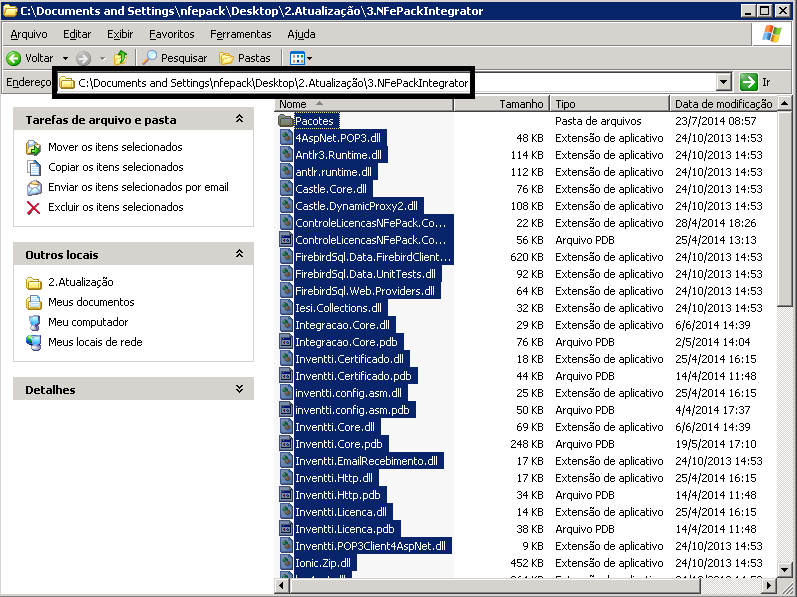This screenshot has width=797, height=597.
Task: Expand the address bar dropdown arrow
Action: tap(724, 82)
